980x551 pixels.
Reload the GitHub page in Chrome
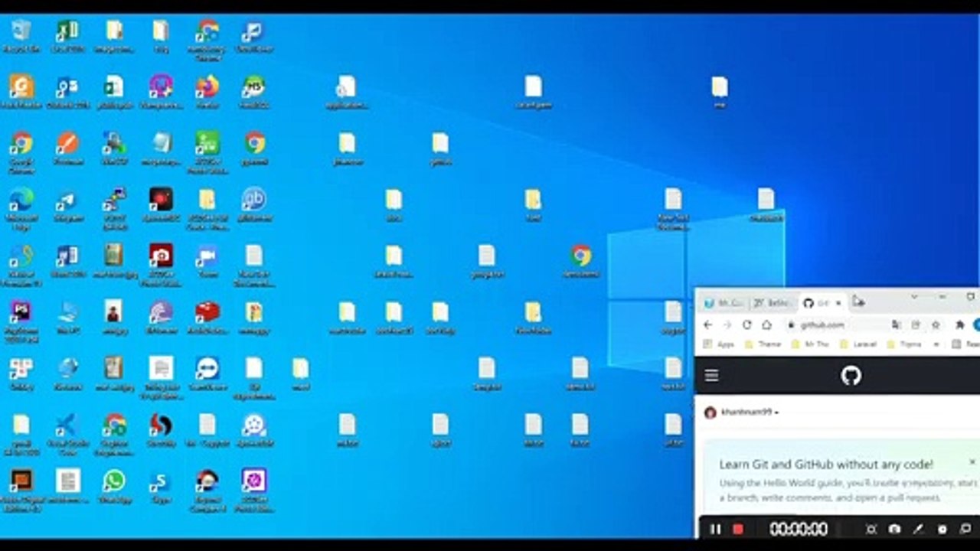pyautogui.click(x=746, y=324)
